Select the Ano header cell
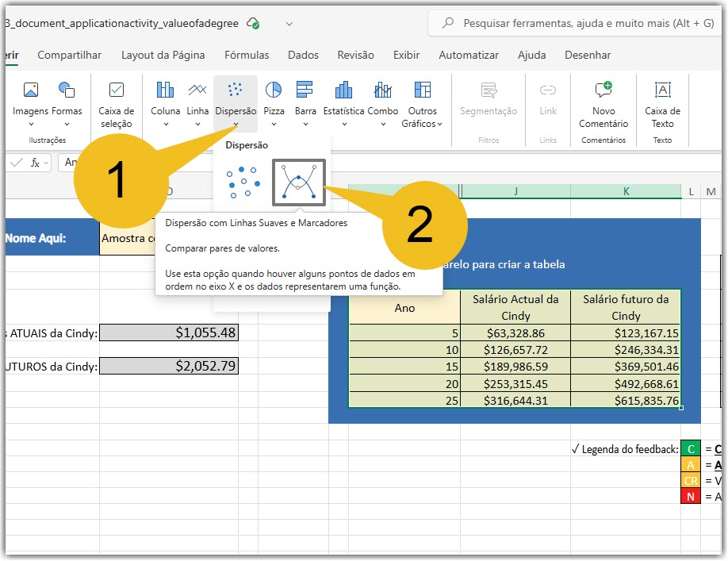This screenshot has width=728, height=561. [x=404, y=307]
